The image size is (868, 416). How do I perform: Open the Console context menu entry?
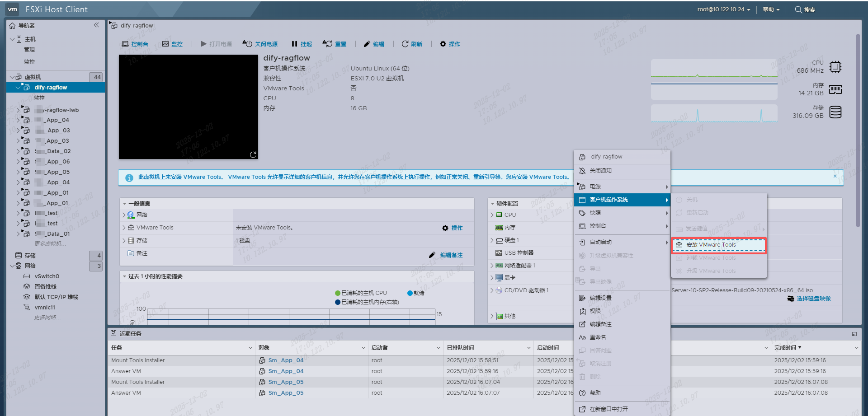pyautogui.click(x=622, y=226)
